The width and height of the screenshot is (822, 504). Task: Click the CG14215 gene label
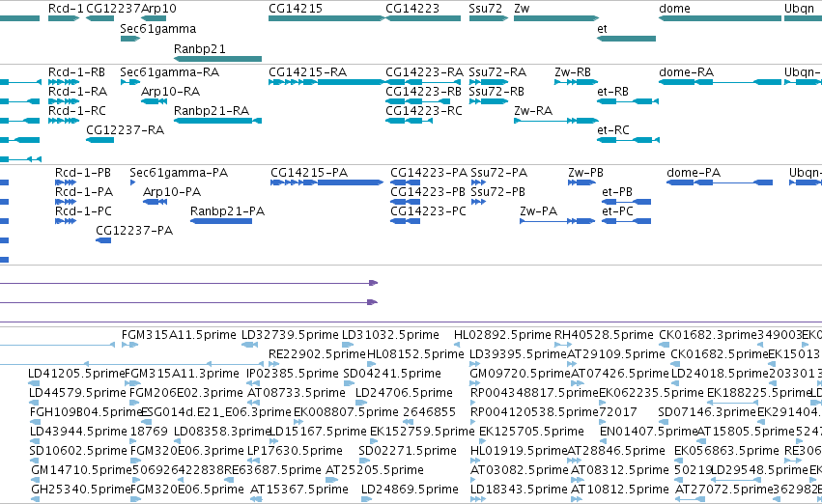click(x=296, y=9)
